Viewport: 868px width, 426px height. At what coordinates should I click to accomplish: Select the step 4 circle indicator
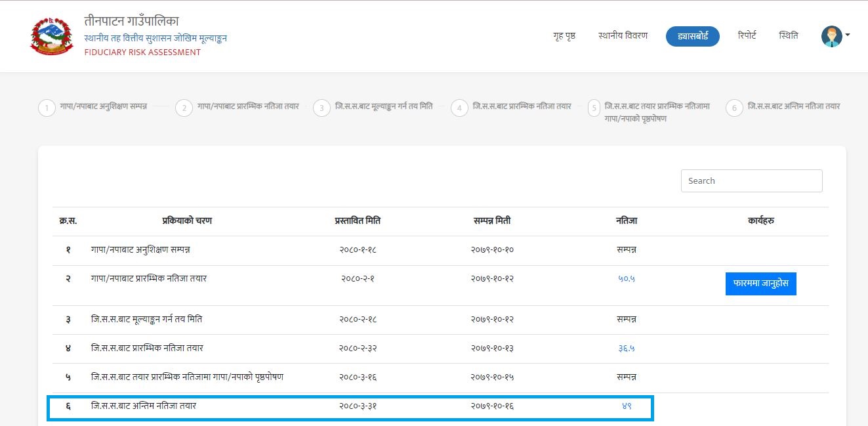[459, 108]
